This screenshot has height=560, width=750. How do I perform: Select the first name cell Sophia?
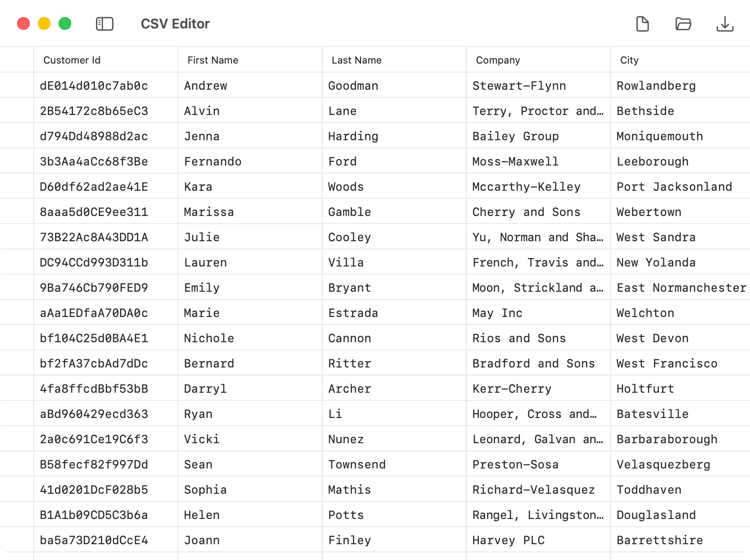205,489
